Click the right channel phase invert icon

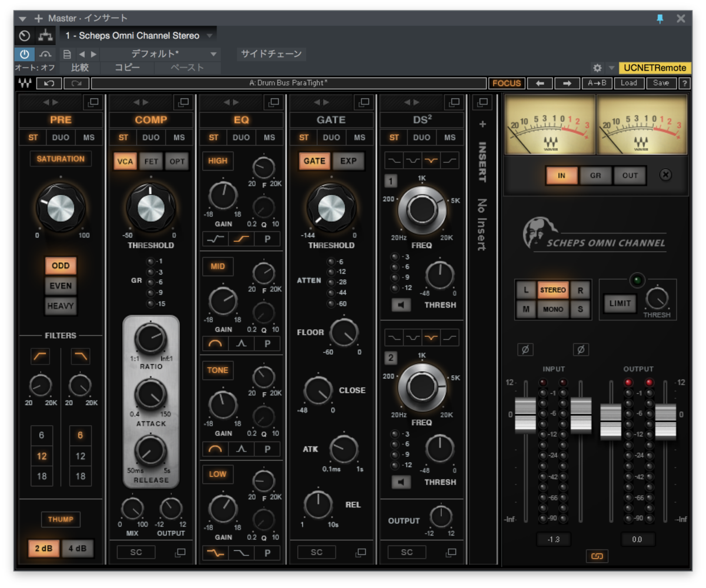581,350
